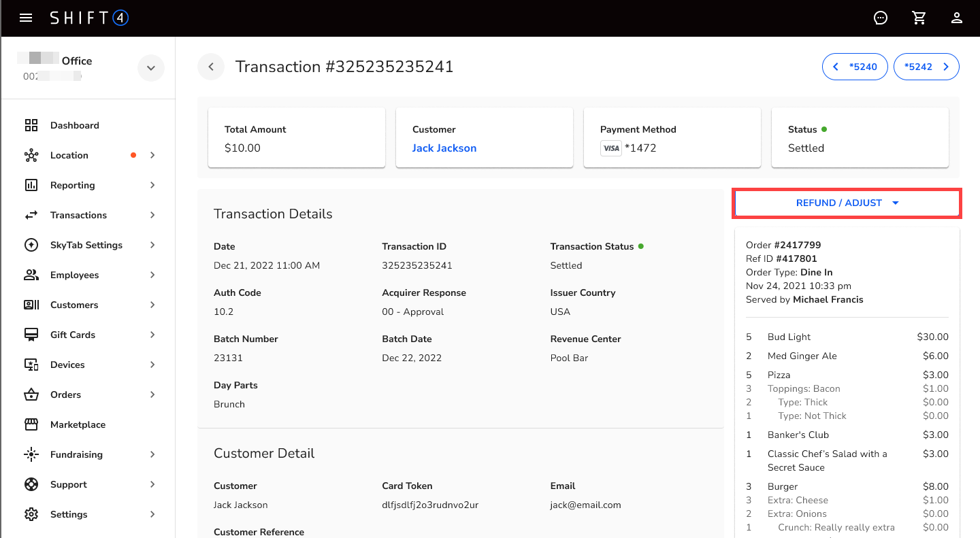Click the Marketplace storefront icon
The width and height of the screenshot is (980, 538).
click(31, 424)
